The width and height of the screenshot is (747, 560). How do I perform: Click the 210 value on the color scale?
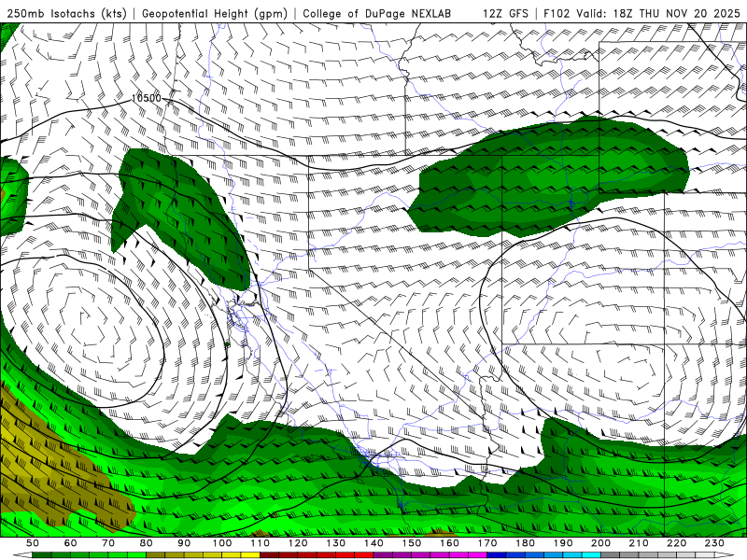click(639, 543)
